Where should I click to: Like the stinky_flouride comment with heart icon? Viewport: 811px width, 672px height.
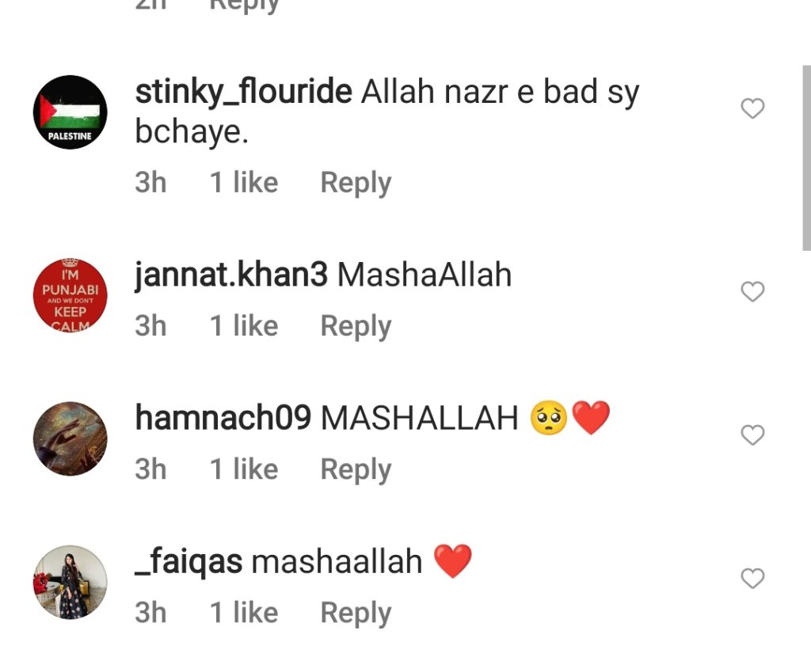coord(752,108)
